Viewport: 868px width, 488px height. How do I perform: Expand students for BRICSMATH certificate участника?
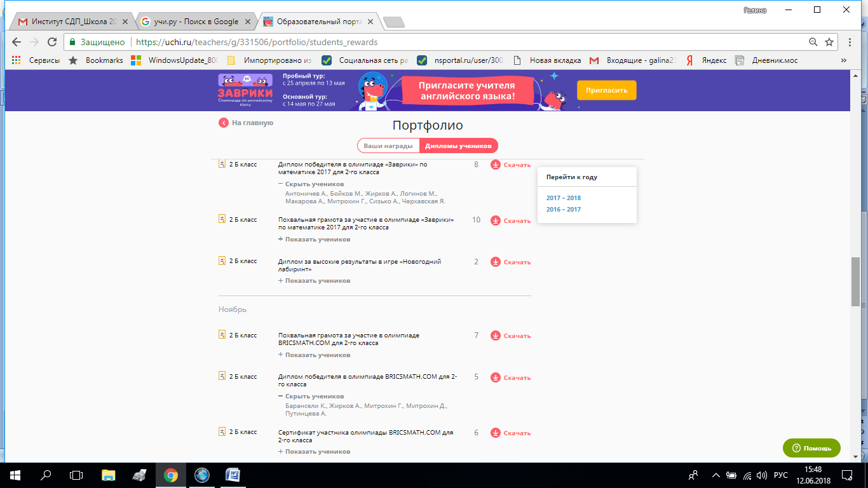coord(314,452)
